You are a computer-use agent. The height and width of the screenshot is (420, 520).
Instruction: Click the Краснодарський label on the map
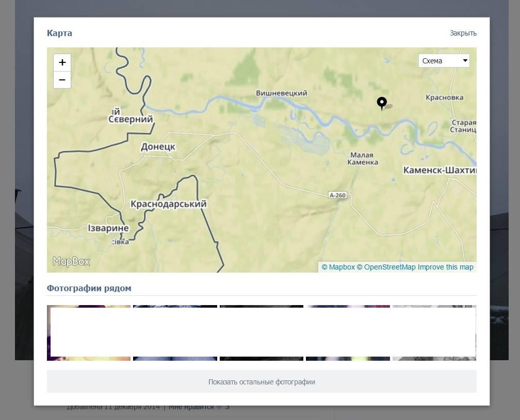coord(169,204)
